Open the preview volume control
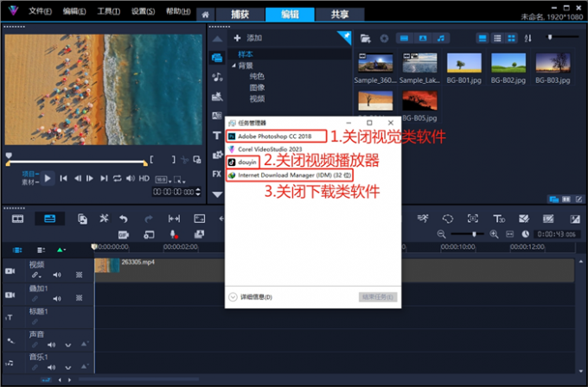Viewport: 588px width, 387px height. coord(131,179)
